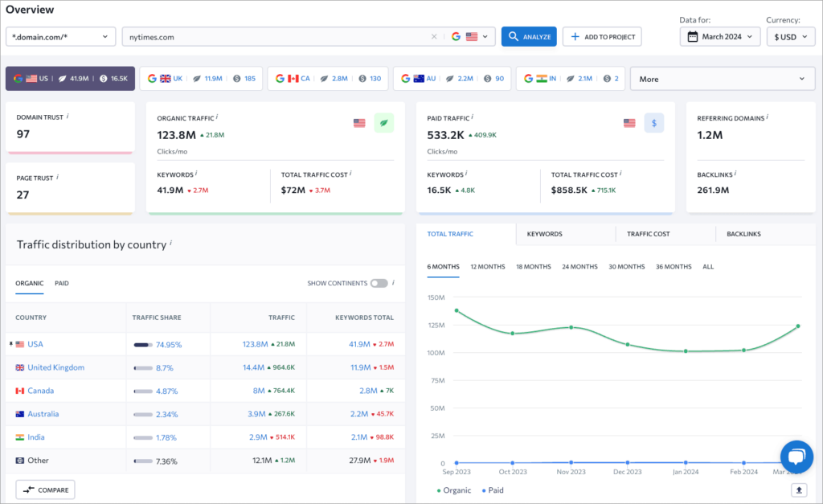Open Show Continents info icon
The height and width of the screenshot is (504, 823).
coord(393,282)
